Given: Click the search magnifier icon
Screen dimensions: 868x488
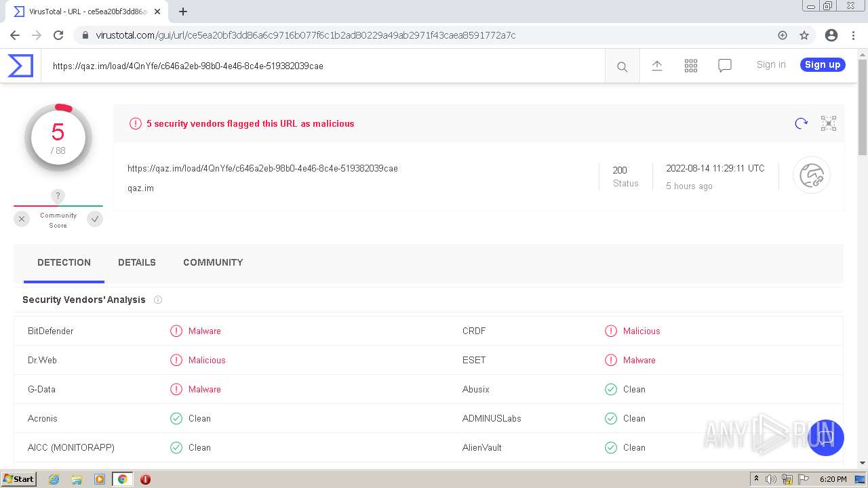Looking at the screenshot, I should pos(622,66).
